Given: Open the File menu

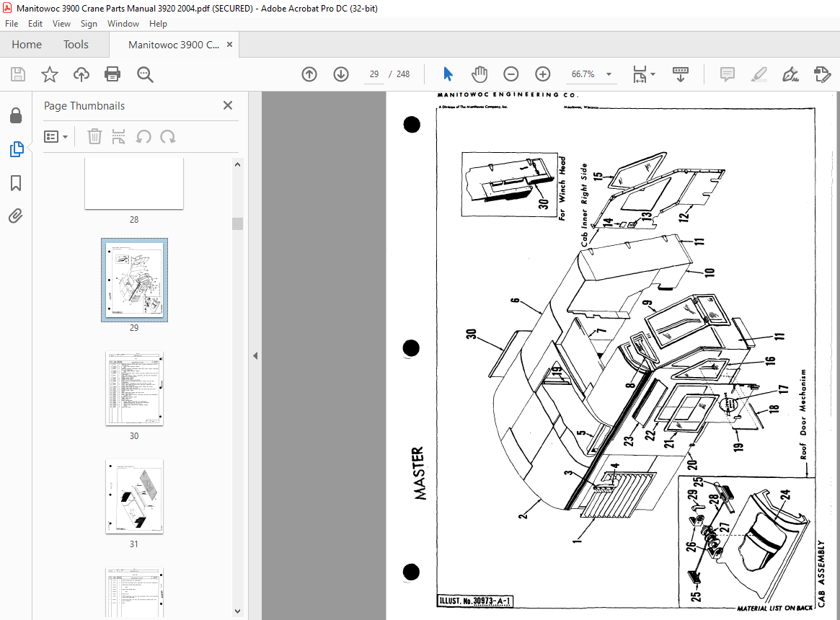Looking at the screenshot, I should [x=12, y=24].
